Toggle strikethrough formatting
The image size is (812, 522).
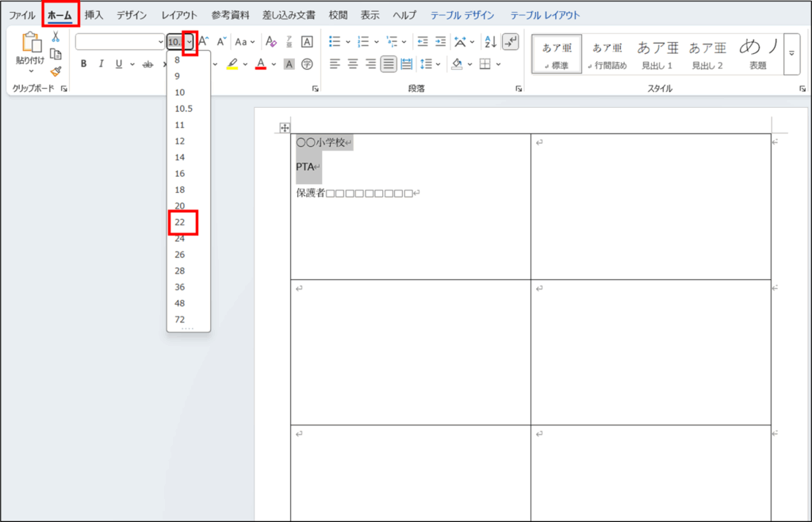pos(148,64)
